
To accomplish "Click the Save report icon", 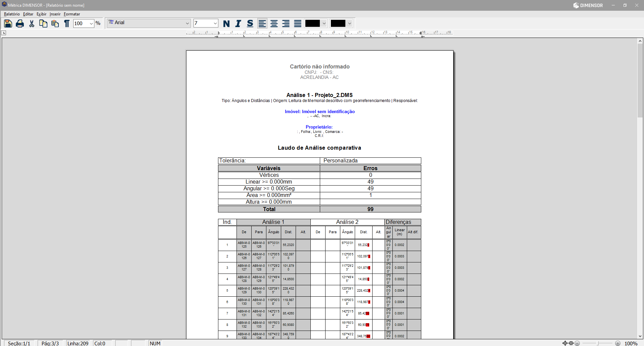I will (x=8, y=23).
